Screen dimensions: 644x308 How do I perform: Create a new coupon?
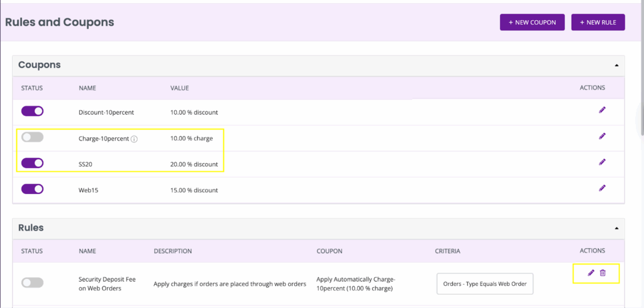[532, 22]
